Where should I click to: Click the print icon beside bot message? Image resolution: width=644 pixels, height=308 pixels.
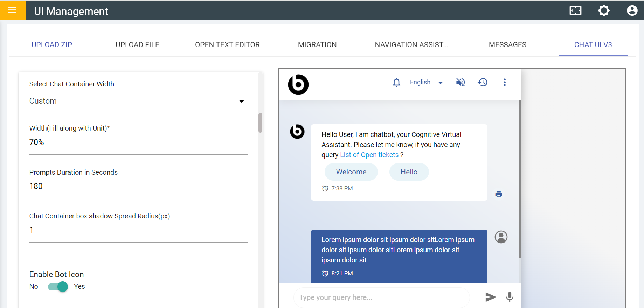tap(499, 194)
